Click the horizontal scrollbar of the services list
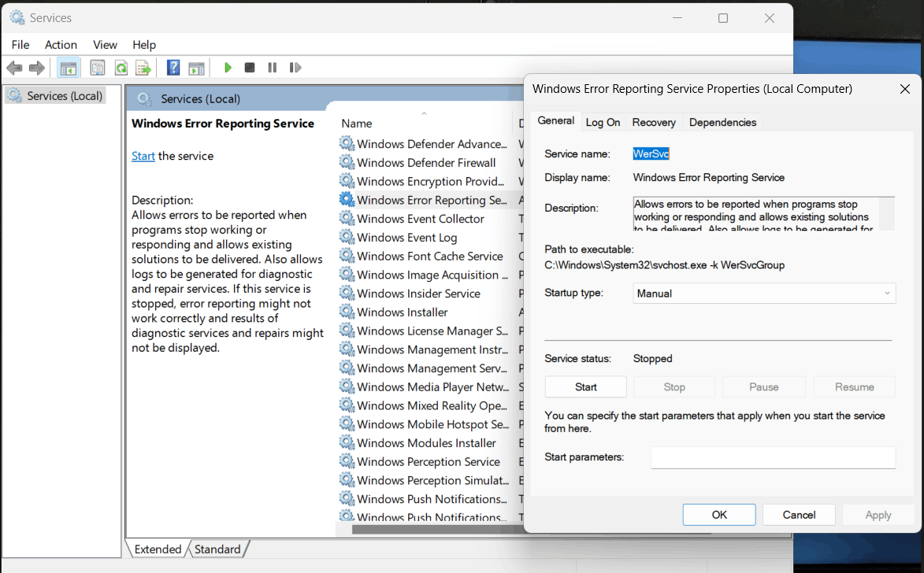Viewport: 924px width, 573px height. (x=438, y=530)
